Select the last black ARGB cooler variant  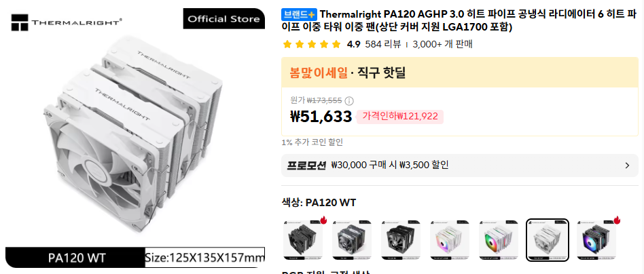tap(596, 240)
